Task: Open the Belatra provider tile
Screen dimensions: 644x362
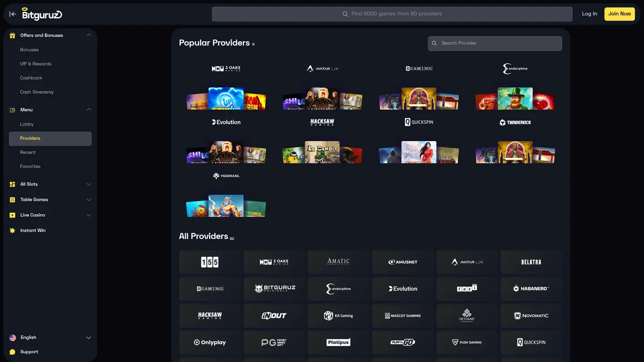Action: click(x=531, y=262)
